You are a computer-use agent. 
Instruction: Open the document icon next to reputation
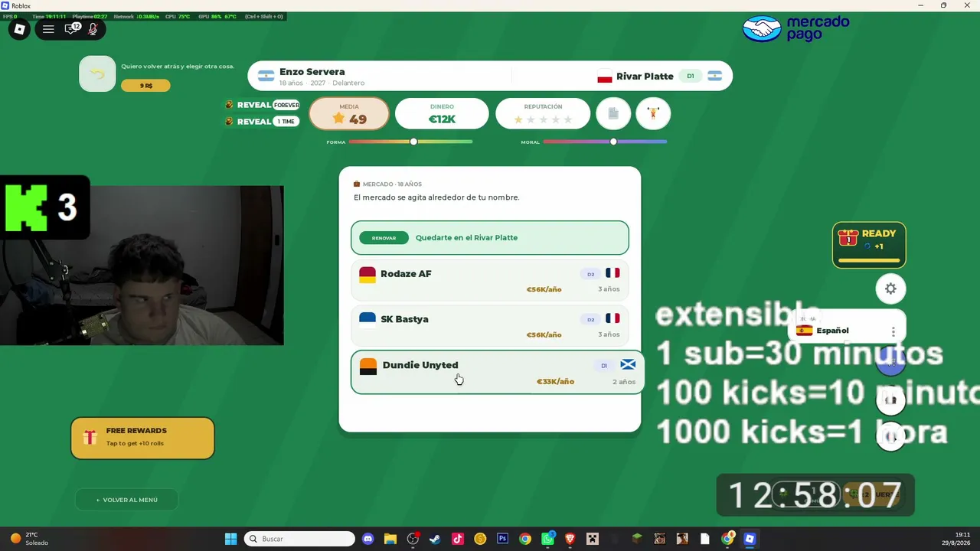click(x=613, y=114)
